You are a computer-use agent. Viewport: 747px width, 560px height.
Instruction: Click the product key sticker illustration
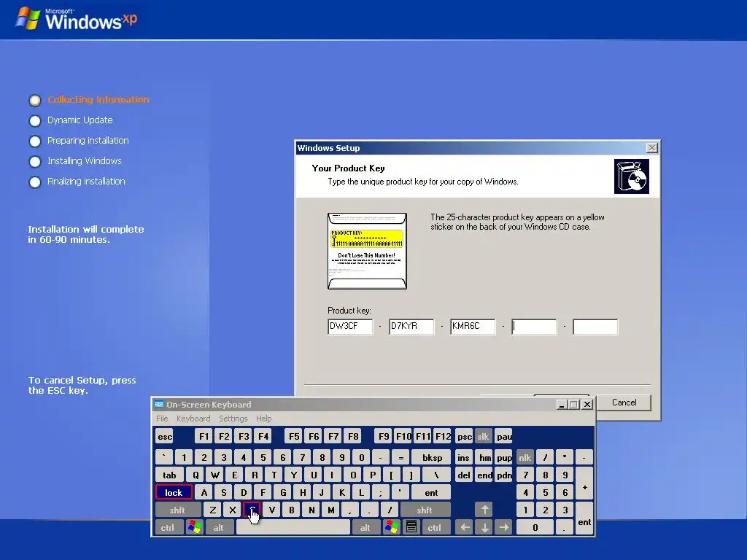pos(368,251)
